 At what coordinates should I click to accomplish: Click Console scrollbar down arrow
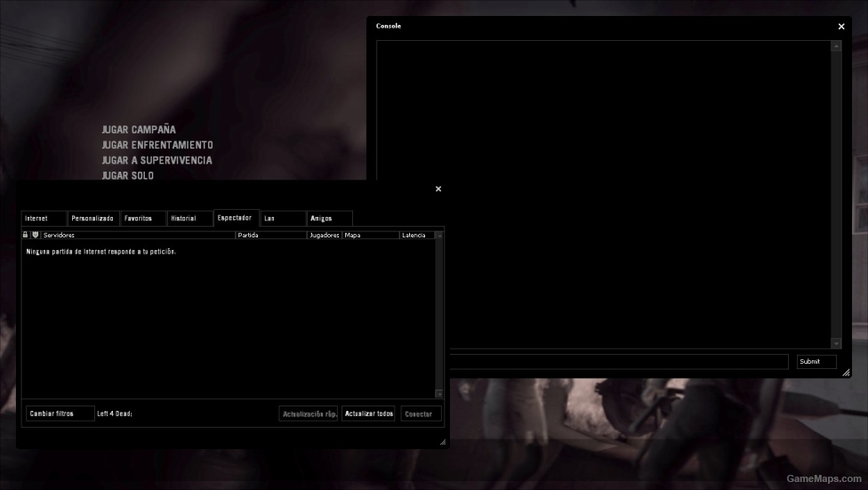(837, 343)
